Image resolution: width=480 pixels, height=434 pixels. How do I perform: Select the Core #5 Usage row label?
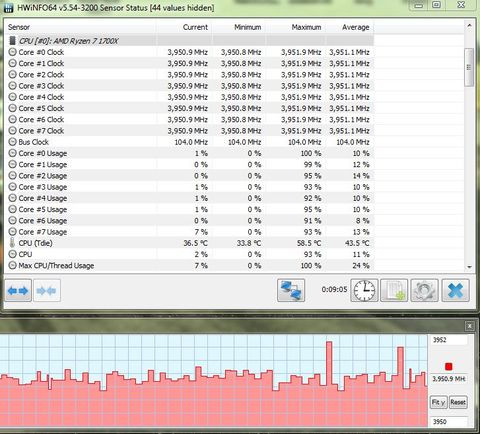(x=43, y=210)
